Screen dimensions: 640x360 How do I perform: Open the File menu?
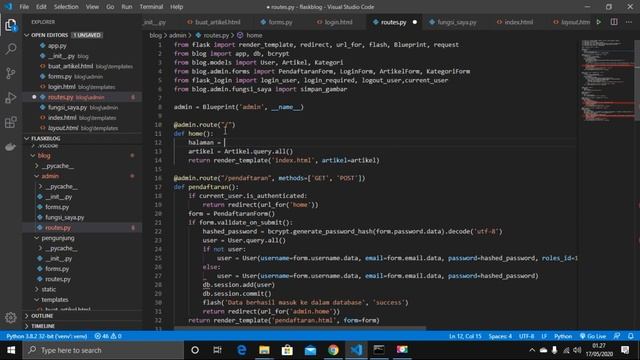(x=24, y=7)
